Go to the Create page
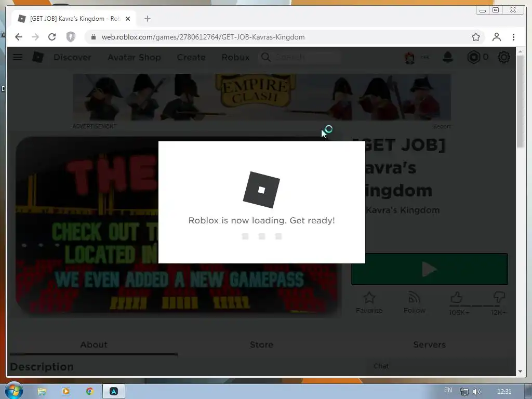The image size is (532, 399). [191, 57]
